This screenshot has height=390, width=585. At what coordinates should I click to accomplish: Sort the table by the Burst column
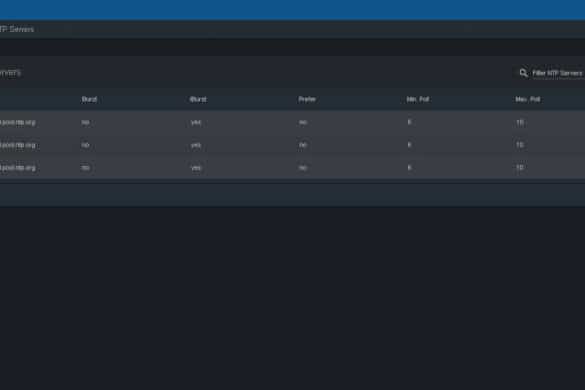pos(89,99)
